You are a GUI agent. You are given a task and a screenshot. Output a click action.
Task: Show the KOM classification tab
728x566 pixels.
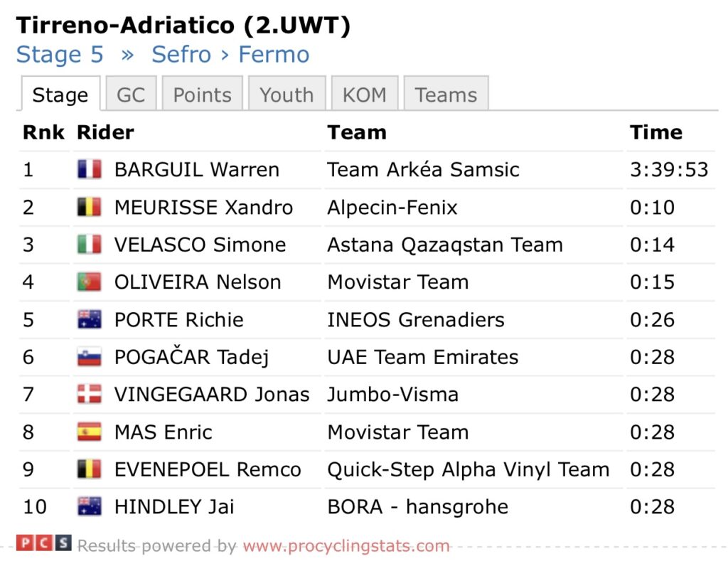pos(364,95)
